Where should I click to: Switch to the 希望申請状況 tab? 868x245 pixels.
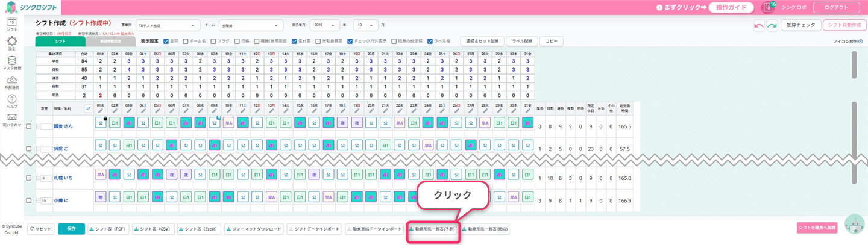[111, 42]
